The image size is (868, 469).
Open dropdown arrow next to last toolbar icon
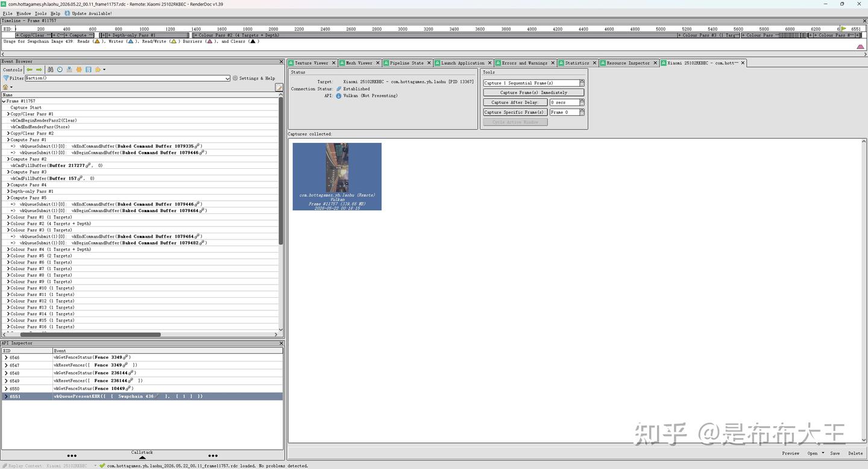[x=104, y=70]
